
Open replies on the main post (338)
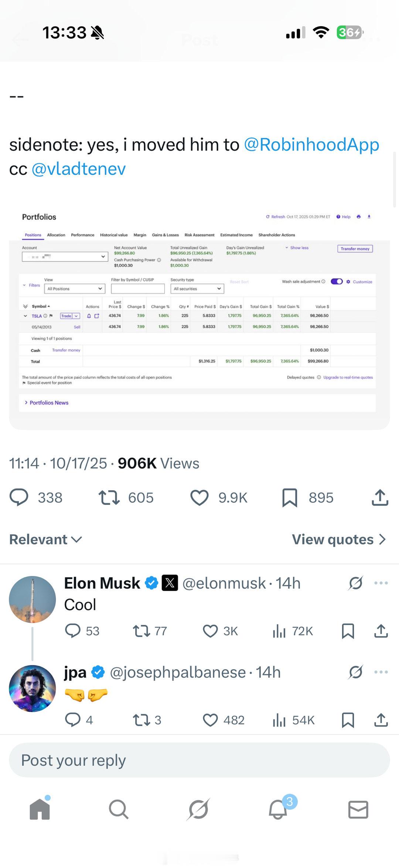(19, 497)
